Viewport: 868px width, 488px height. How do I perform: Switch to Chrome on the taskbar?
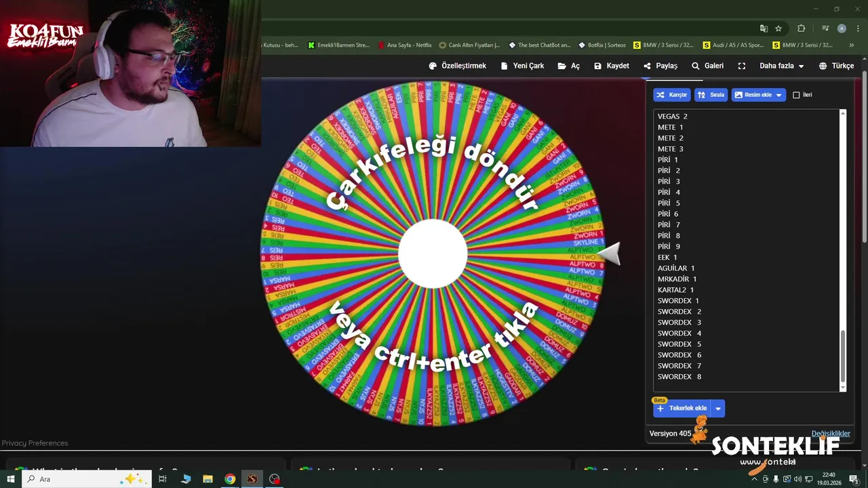[x=230, y=479]
